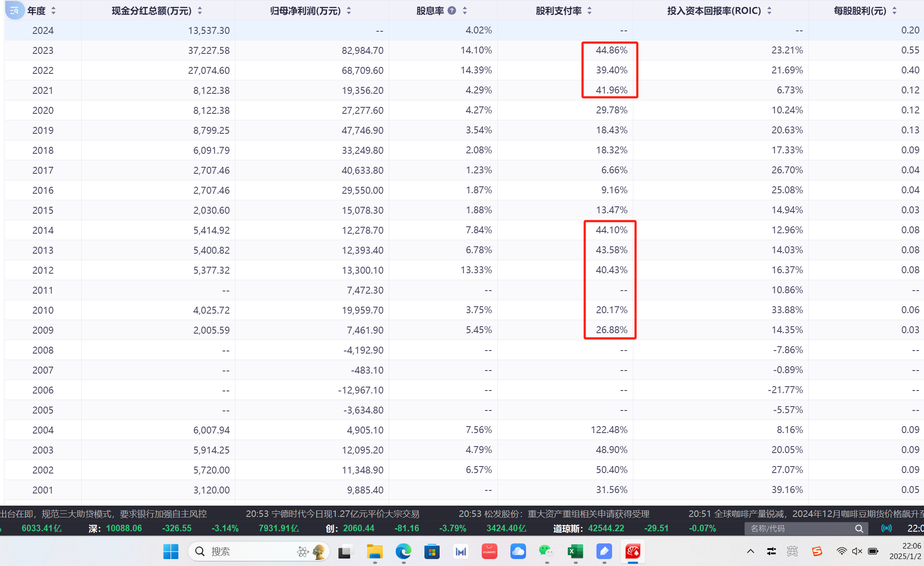Click the 股息率 help question-mark icon
This screenshot has width=924, height=566.
coord(452,11)
